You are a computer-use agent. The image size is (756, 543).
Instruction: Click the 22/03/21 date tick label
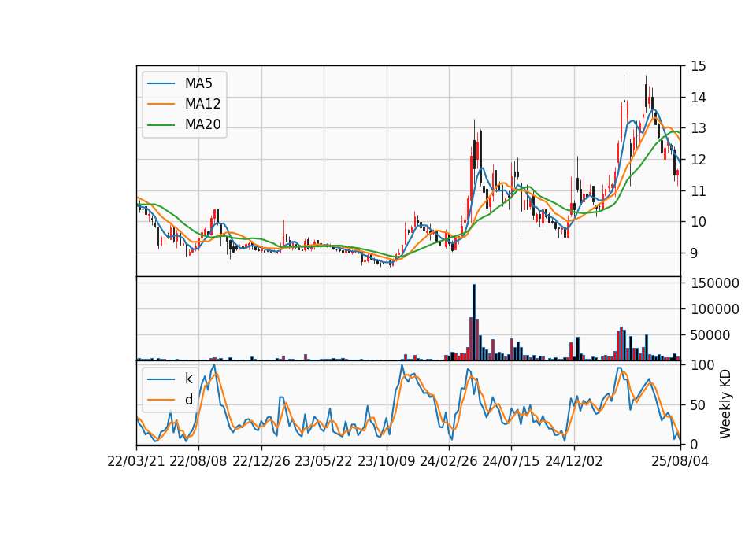point(136,462)
